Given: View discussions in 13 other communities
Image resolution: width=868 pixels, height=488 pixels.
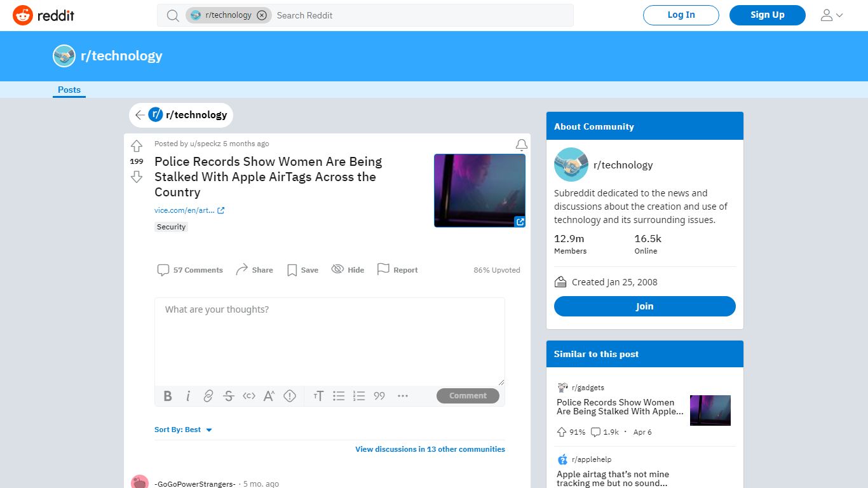Looking at the screenshot, I should (x=430, y=449).
